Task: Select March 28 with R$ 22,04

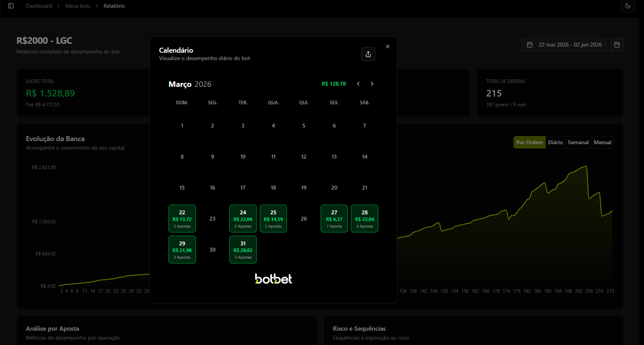Action: (364, 219)
